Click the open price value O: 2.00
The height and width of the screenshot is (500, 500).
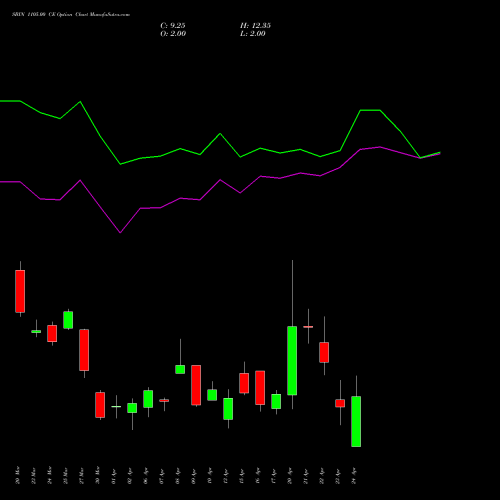tap(173, 34)
